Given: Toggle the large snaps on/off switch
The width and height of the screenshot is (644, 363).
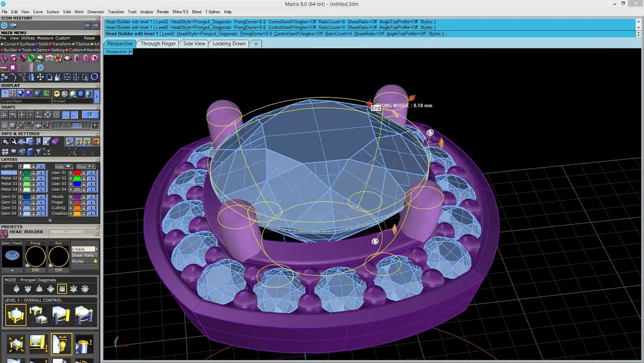Looking at the screenshot, I should [x=90, y=114].
